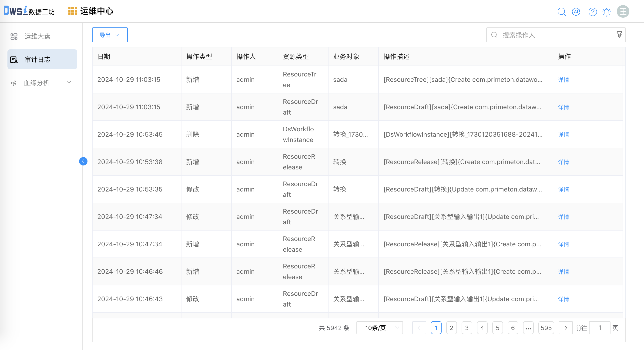Image resolution: width=644 pixels, height=350 pixels.
Task: Click the date 2024-10-29 10:46:46
Action: click(x=130, y=271)
